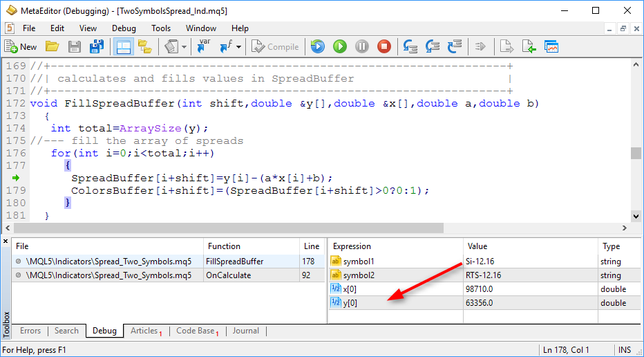Switch to the Search tab
This screenshot has width=644, height=357.
coord(66,331)
